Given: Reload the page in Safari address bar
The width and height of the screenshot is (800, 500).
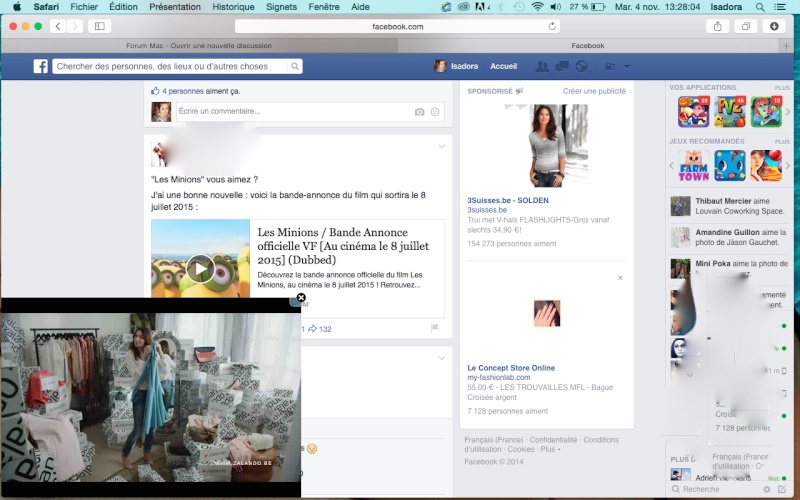Looking at the screenshot, I should [x=552, y=26].
